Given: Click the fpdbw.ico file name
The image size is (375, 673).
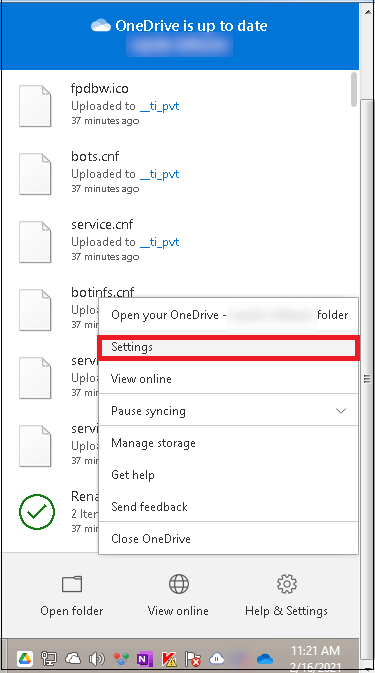Looking at the screenshot, I should (x=100, y=88).
